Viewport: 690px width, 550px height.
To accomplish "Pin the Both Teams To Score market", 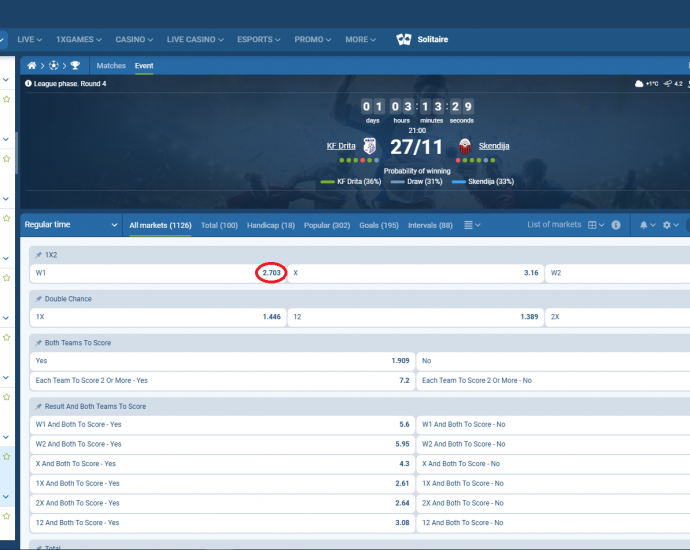I will [38, 343].
